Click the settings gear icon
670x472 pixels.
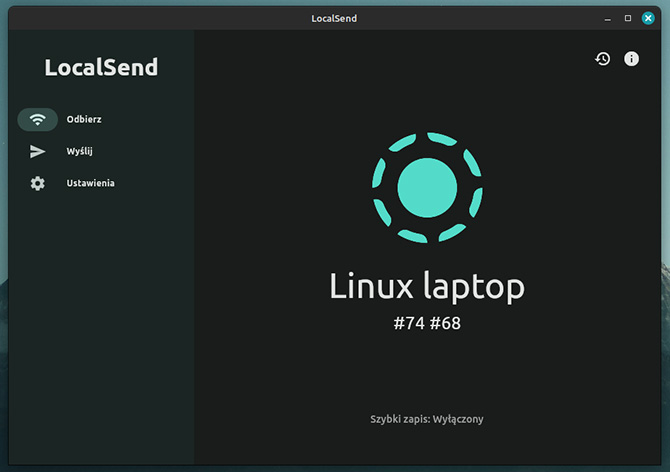pyautogui.click(x=37, y=183)
